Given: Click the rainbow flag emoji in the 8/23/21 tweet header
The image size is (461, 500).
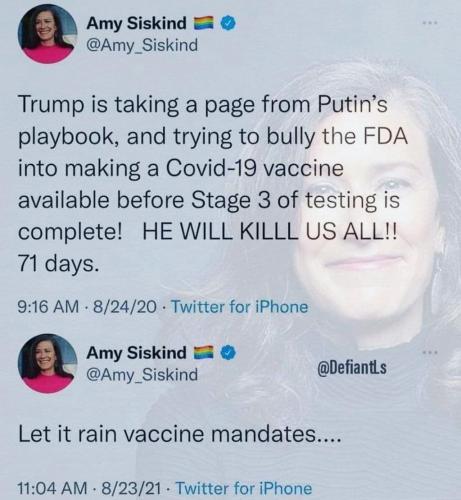Looking at the screenshot, I should pyautogui.click(x=204, y=352).
